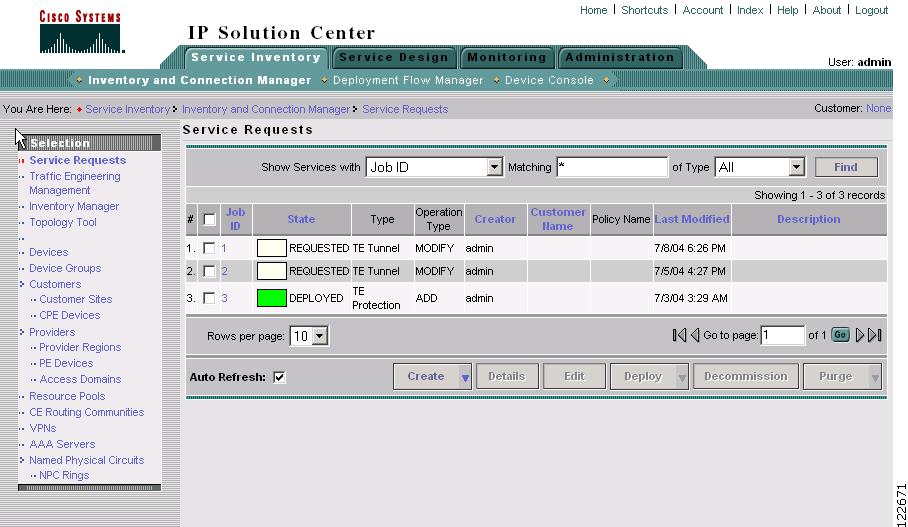Image resolution: width=908 pixels, height=527 pixels.
Task: Open the Shortcuts link
Action: (645, 10)
